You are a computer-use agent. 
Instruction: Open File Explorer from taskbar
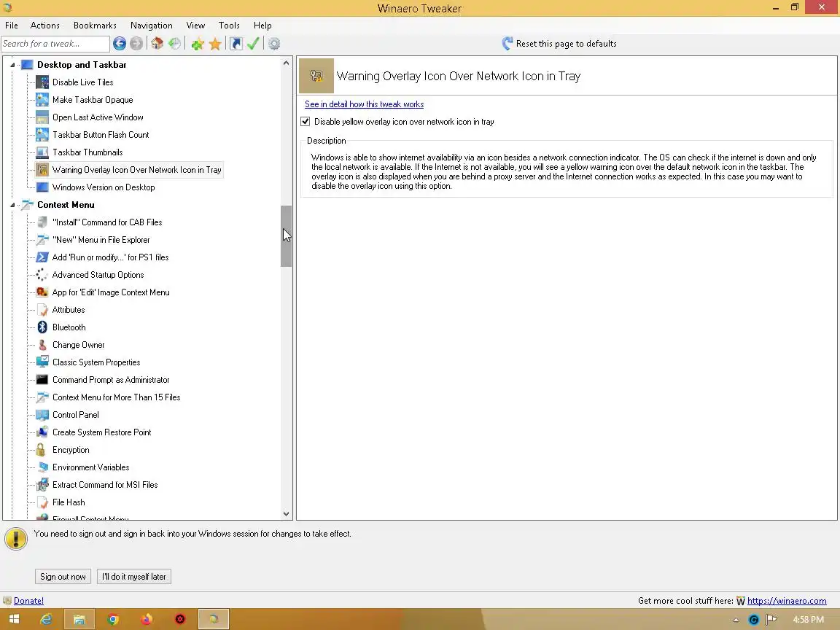(79, 619)
